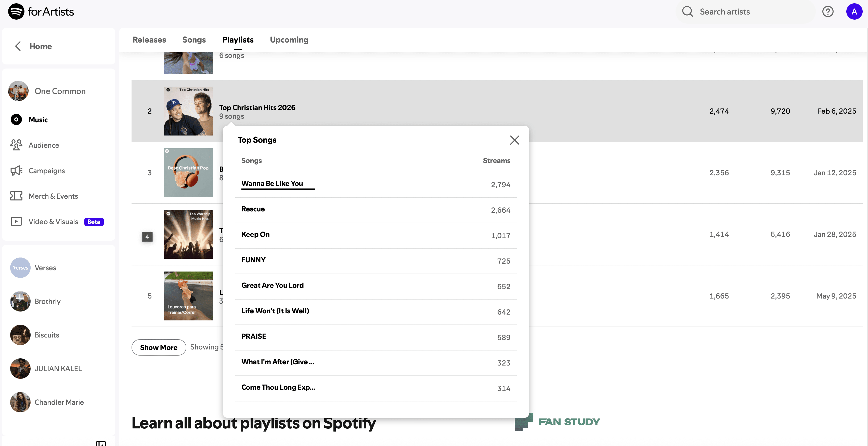The width and height of the screenshot is (868, 446).
Task: Click the Campaigns megaphone icon
Action: pyautogui.click(x=16, y=171)
